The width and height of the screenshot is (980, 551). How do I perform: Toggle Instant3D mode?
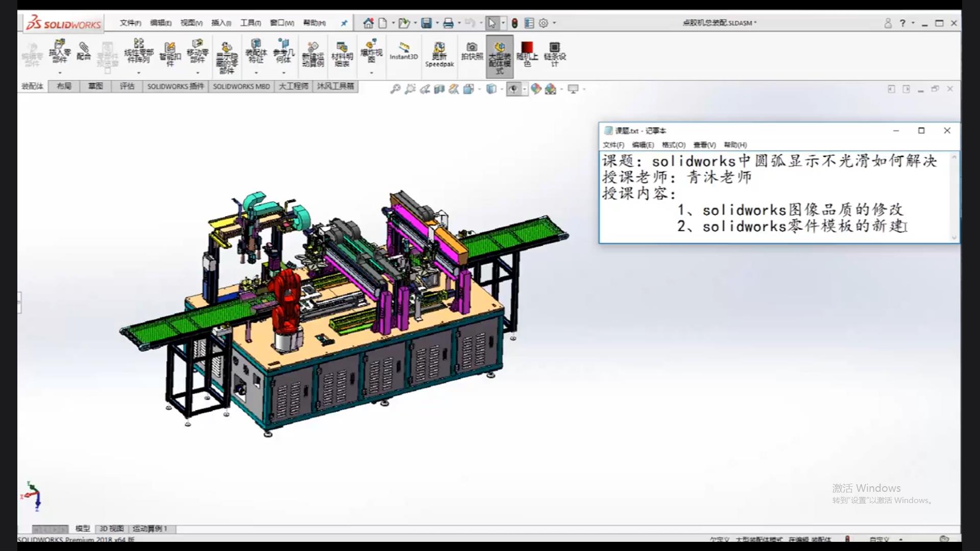404,51
